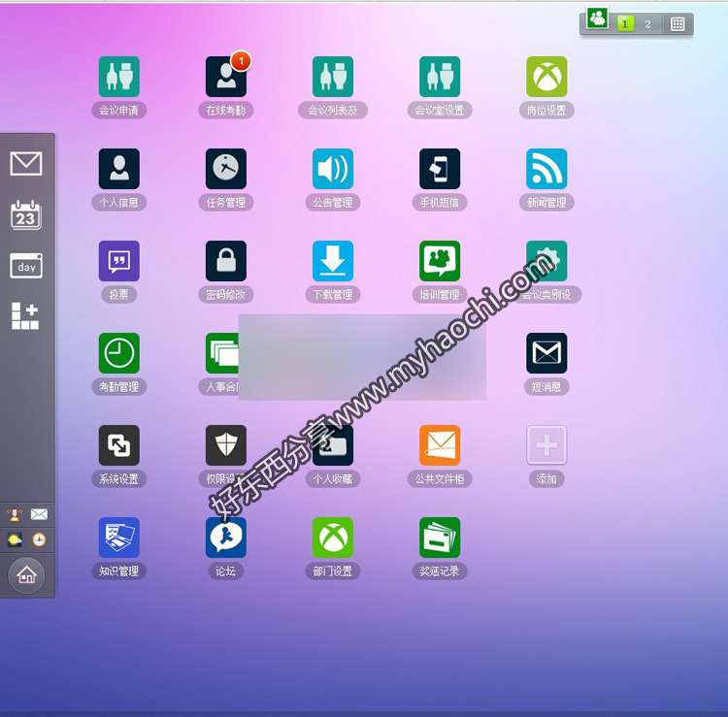Open the 手机短信 icon
This screenshot has width=728, height=717.
440,169
